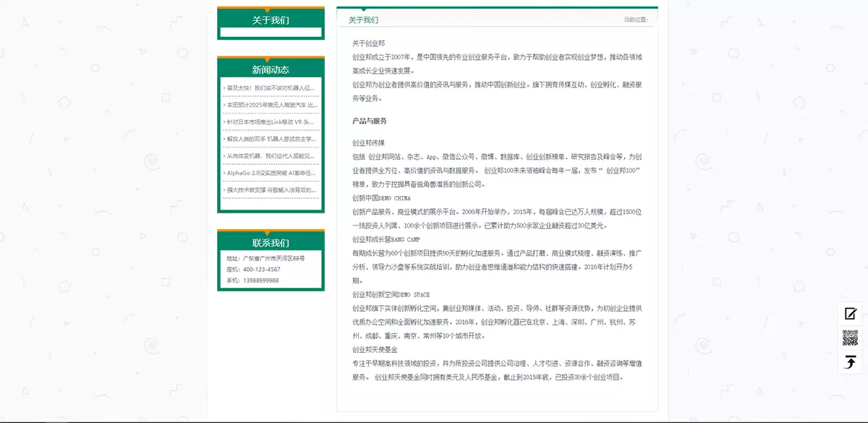Click the bold heading 产品与服务
Image resolution: width=868 pixels, height=423 pixels.
click(370, 121)
